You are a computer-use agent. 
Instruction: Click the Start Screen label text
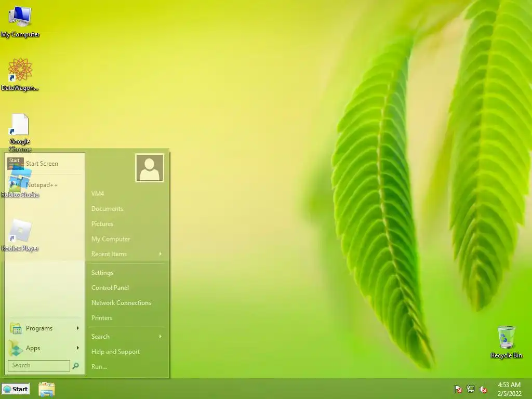pyautogui.click(x=42, y=164)
